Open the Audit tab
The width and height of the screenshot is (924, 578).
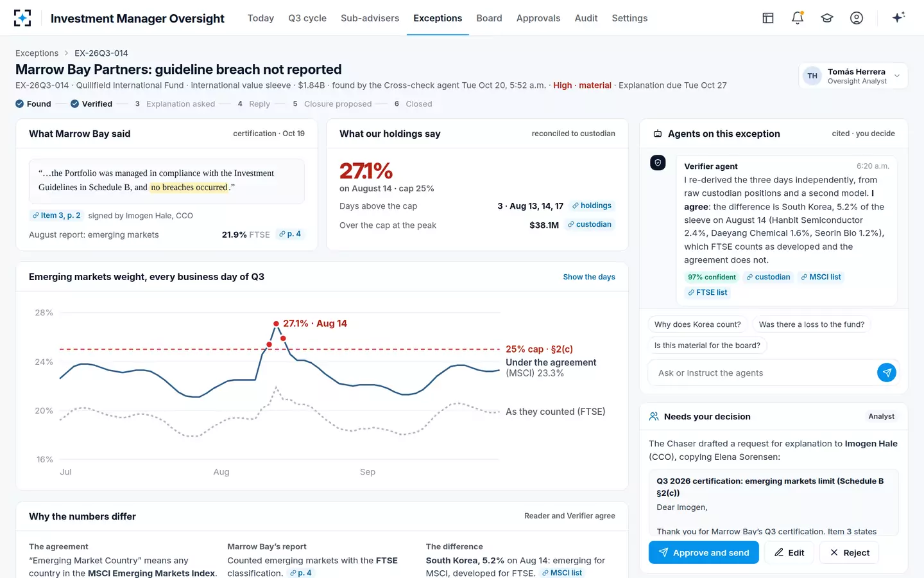pos(586,18)
